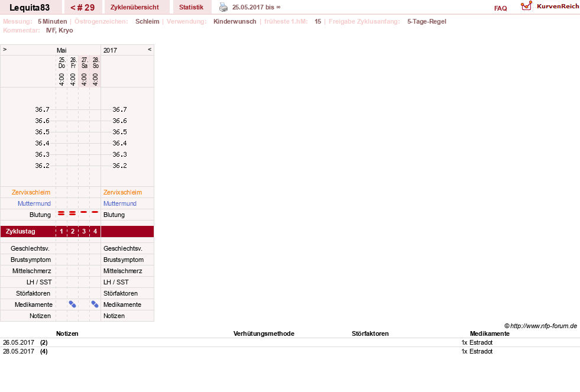Open the nfp-forum.de copyright link
Screen dimensions: 580x392
540,326
